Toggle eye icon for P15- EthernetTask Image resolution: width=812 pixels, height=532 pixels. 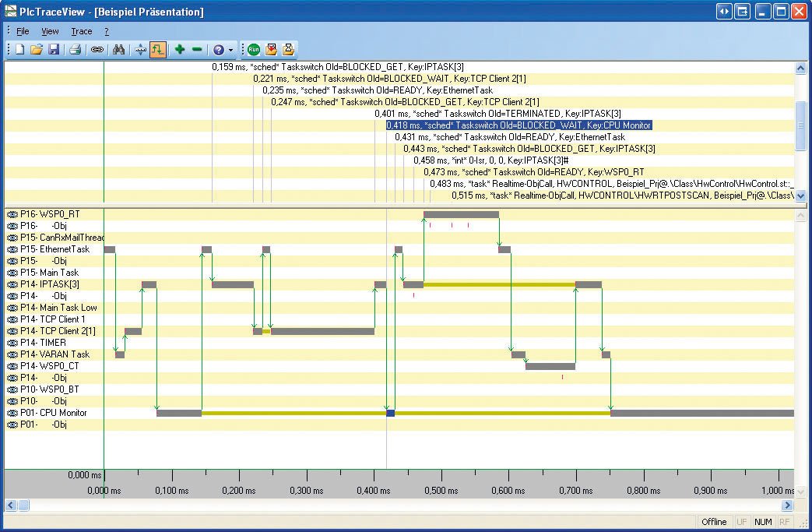coord(12,250)
